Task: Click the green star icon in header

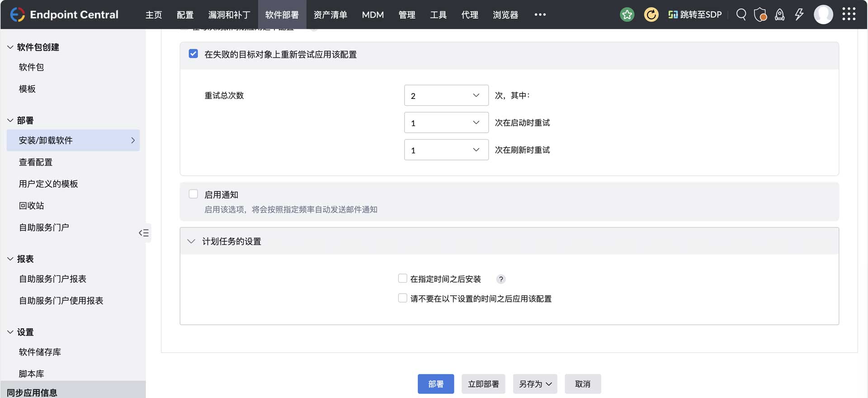Action: pos(627,14)
